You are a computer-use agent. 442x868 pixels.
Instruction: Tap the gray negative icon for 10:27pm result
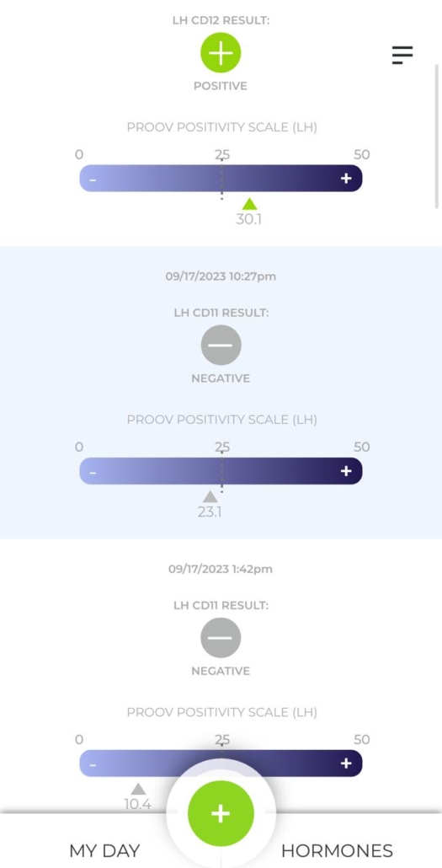pos(221,345)
